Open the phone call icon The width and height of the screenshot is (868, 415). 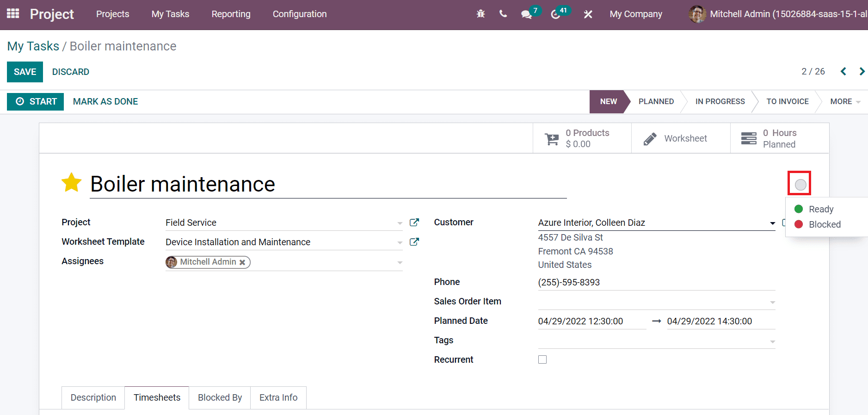pos(503,14)
